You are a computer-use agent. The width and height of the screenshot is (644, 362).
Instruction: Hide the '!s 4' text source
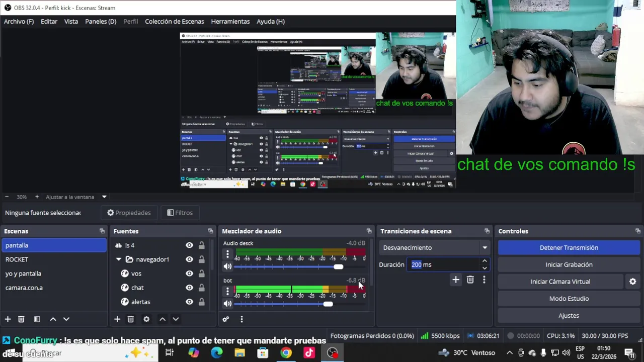tap(189, 245)
